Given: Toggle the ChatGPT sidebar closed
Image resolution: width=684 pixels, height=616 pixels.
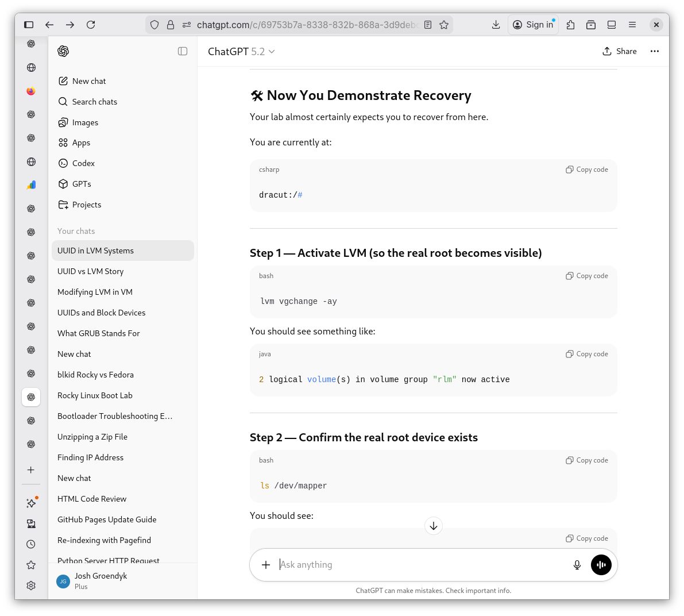Looking at the screenshot, I should point(183,51).
